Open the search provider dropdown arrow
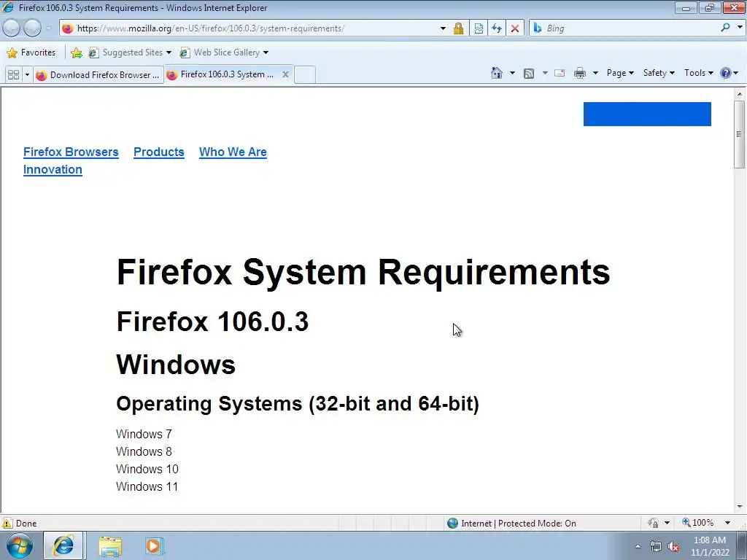 coord(740,28)
